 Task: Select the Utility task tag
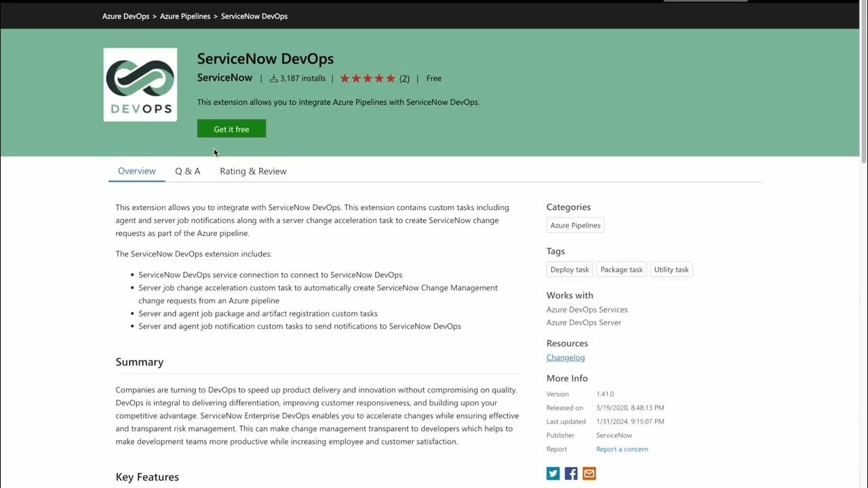pos(671,270)
